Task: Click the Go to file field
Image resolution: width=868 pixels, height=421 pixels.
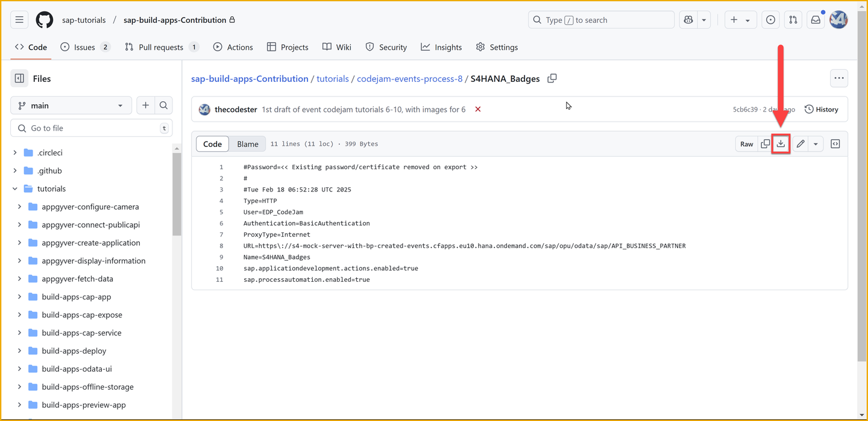Action: click(92, 128)
